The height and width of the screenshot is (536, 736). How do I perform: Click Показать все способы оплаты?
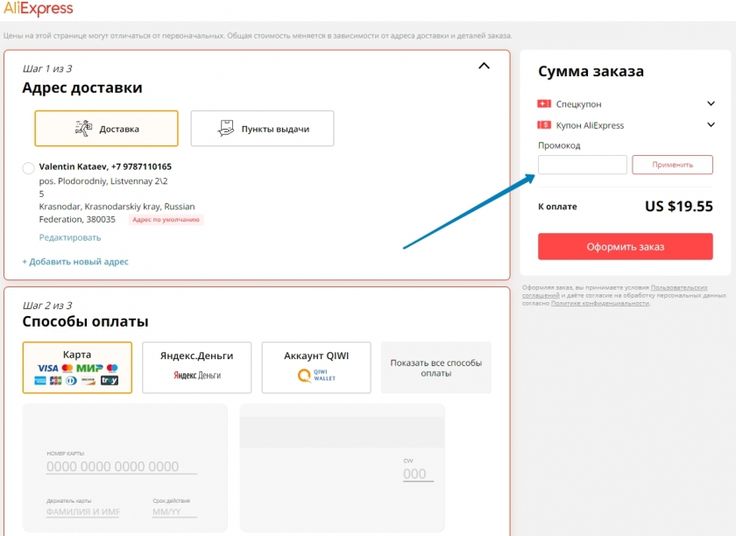point(436,368)
